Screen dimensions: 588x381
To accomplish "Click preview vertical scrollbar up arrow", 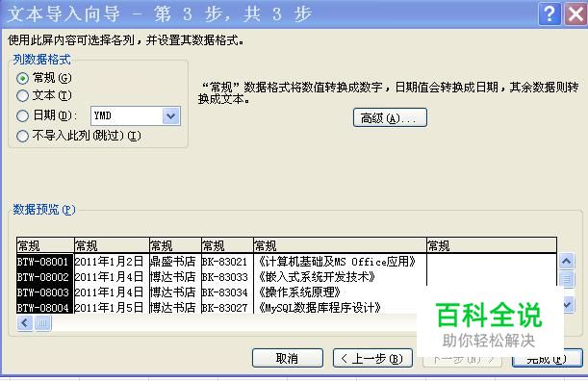I will tap(567, 261).
